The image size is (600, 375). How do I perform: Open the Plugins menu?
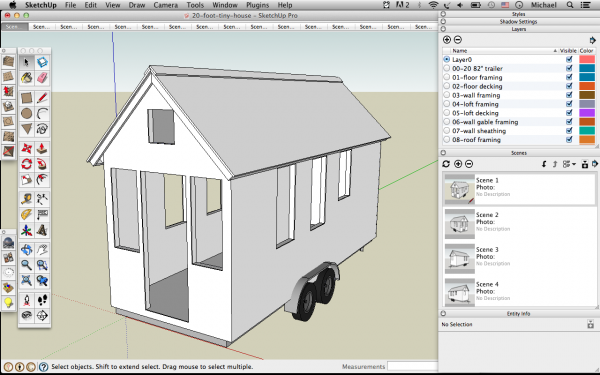[x=257, y=5]
